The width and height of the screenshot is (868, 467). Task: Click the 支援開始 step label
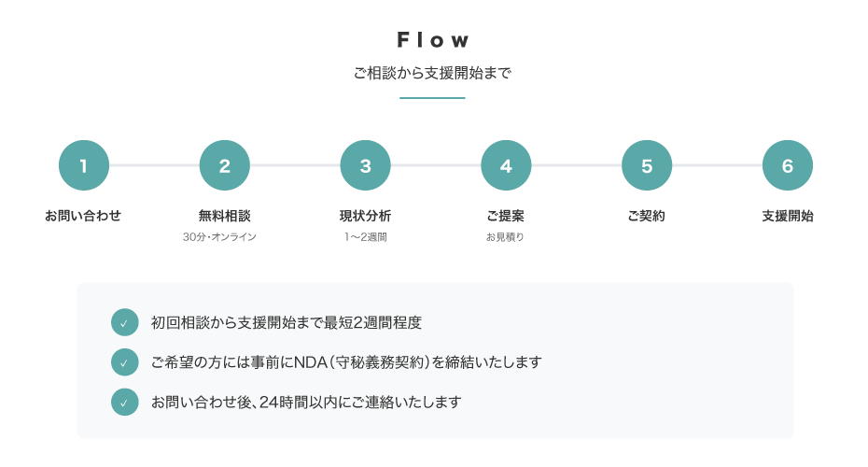pos(788,216)
